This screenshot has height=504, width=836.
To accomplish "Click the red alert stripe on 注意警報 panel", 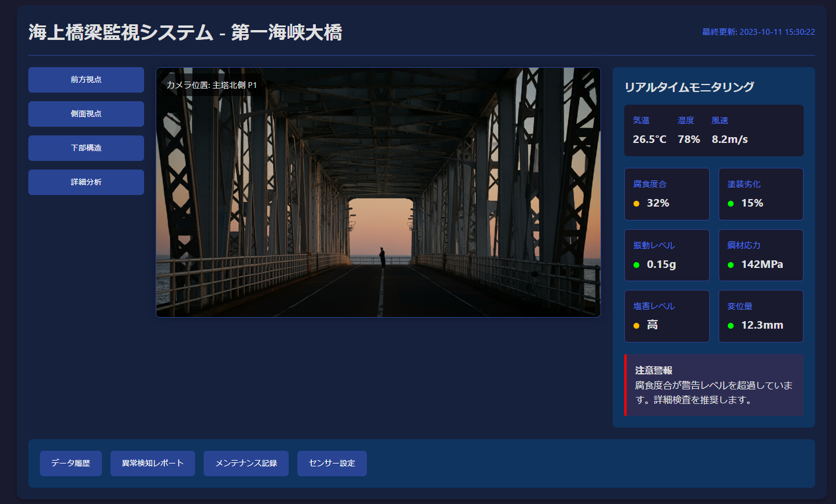I will (x=625, y=385).
